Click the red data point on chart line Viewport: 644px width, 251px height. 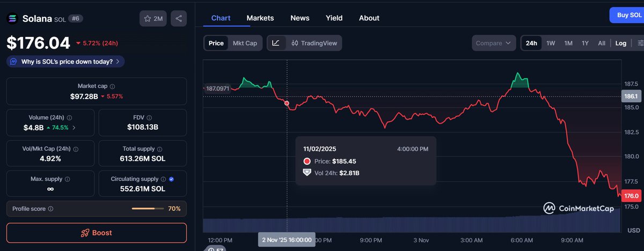point(287,103)
